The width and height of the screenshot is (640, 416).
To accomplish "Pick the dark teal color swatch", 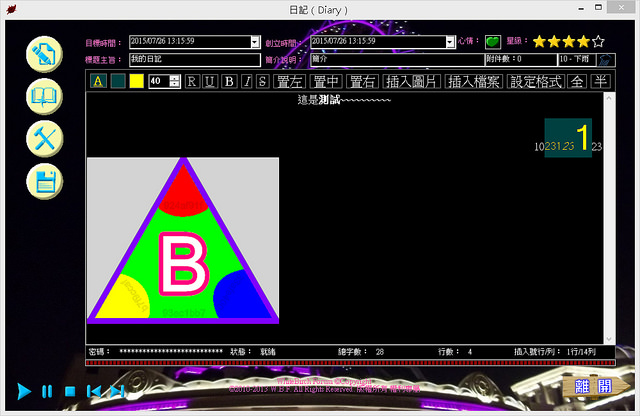I will tap(118, 81).
